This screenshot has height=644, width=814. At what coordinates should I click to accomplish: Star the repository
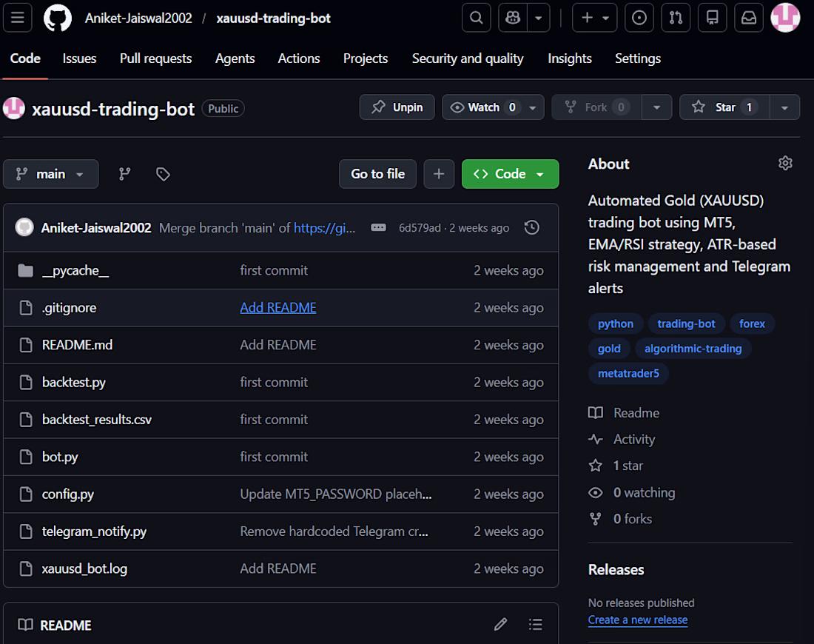pos(724,107)
